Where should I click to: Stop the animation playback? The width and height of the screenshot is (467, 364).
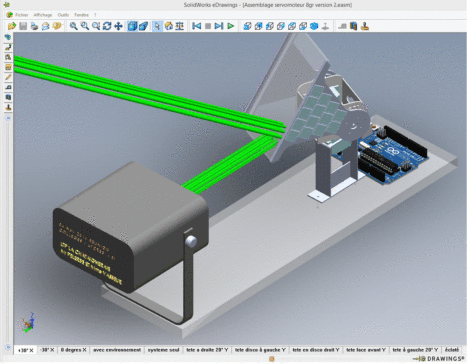(208, 26)
